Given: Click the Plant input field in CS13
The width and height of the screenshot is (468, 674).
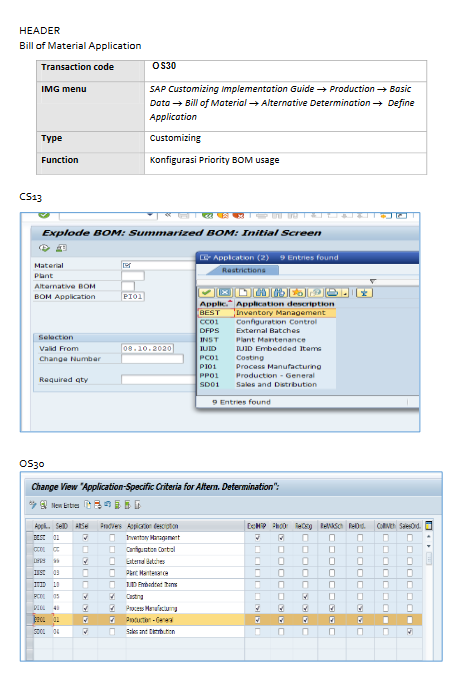Looking at the screenshot, I should [x=133, y=276].
